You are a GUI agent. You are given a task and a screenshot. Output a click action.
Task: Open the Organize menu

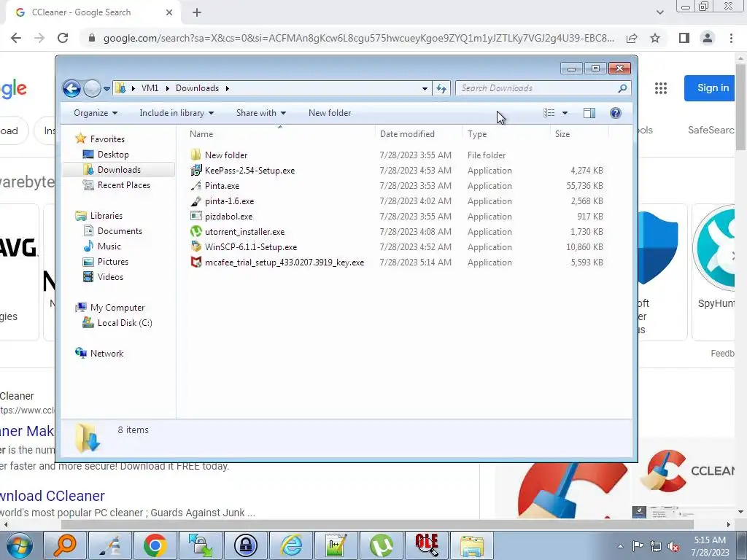pyautogui.click(x=96, y=113)
